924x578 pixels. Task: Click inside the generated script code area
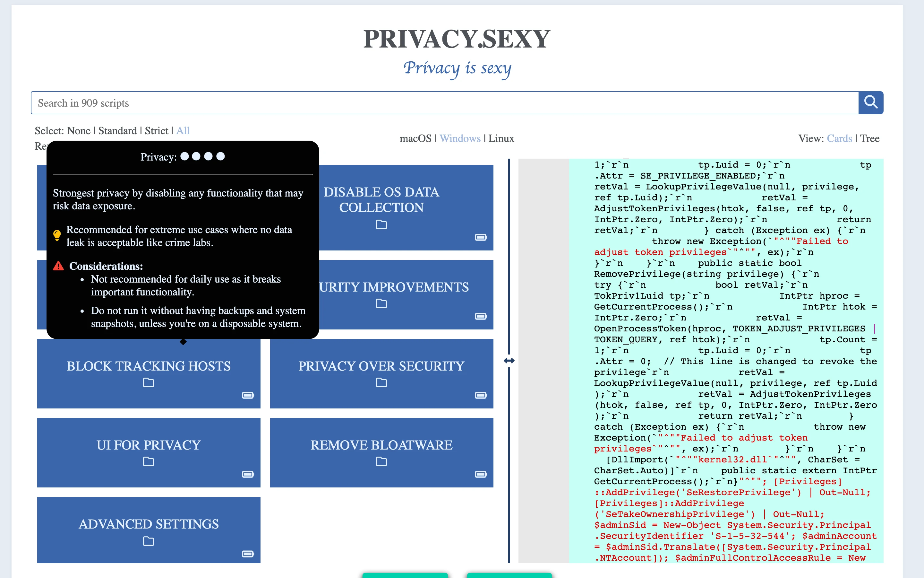click(x=726, y=361)
